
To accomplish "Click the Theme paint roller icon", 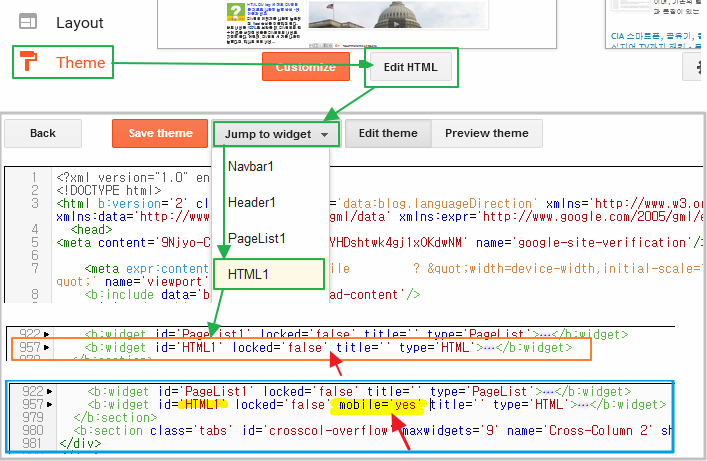I will tap(28, 61).
